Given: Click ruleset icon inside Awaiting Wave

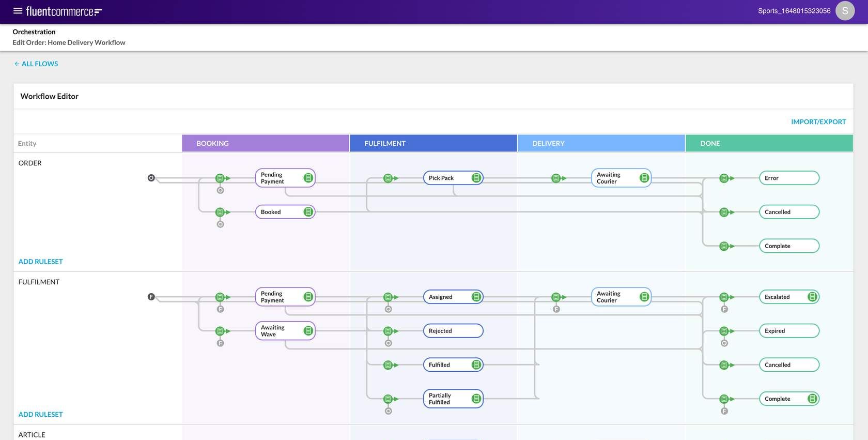Looking at the screenshot, I should click(x=308, y=331).
